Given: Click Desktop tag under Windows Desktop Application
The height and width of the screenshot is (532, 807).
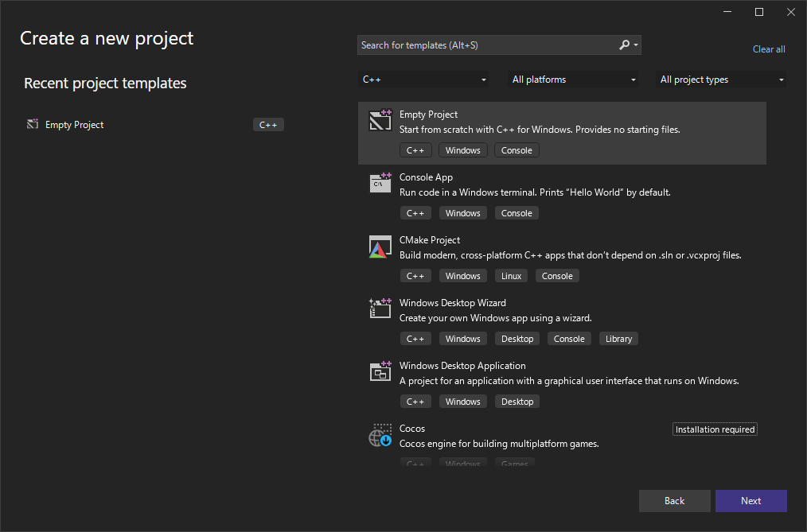Looking at the screenshot, I should (x=517, y=402).
